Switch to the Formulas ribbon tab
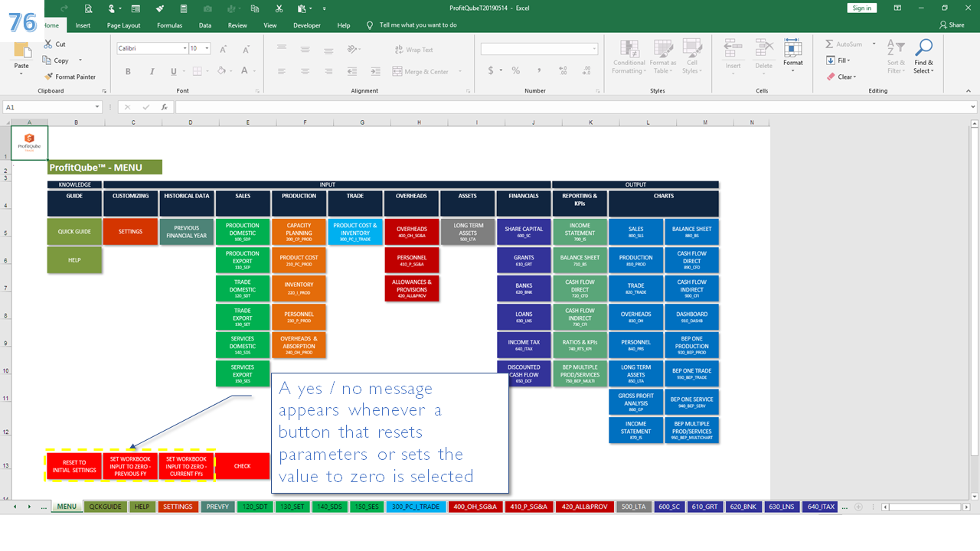This screenshot has width=980, height=551. click(169, 25)
